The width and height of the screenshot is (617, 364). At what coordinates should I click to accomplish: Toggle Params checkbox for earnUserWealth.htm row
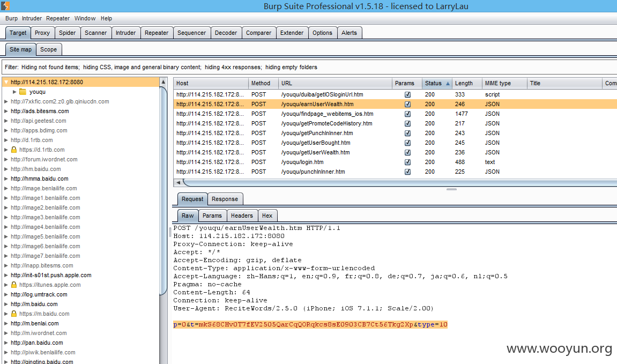point(407,105)
